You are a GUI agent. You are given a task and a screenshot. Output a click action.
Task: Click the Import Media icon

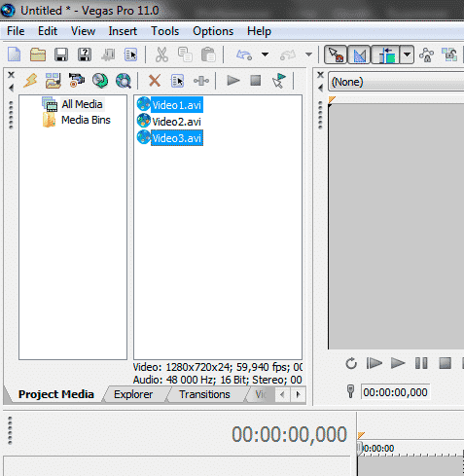(54, 81)
